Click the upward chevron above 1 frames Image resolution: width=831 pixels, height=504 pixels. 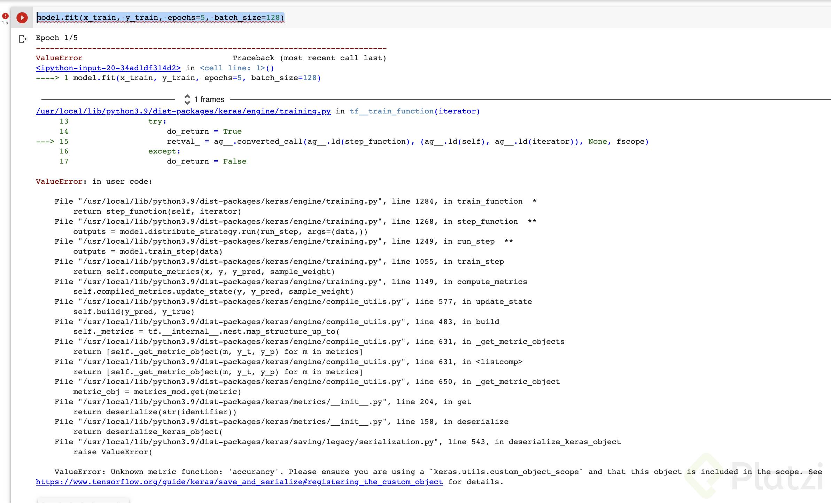point(188,97)
